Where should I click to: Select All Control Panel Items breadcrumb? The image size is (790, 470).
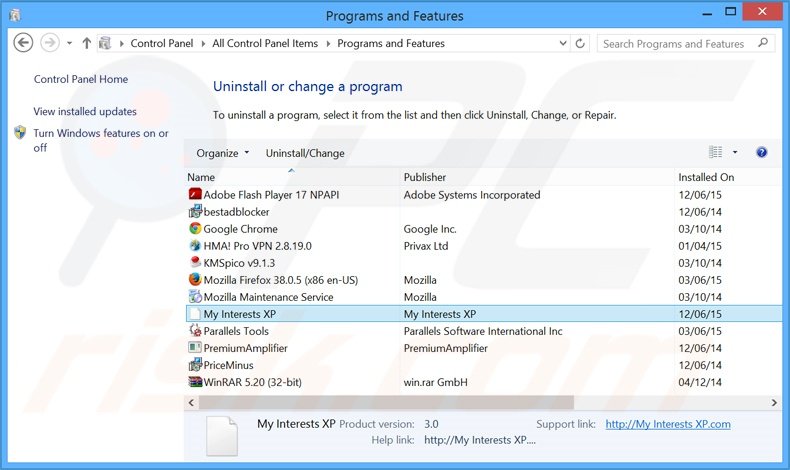tap(265, 43)
